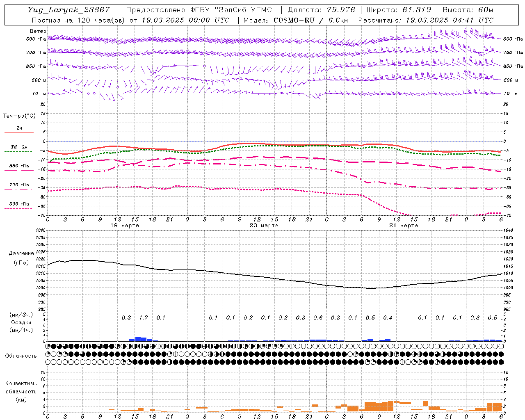The height and width of the screenshot is (420, 525).
Task: Select the Модель COSMO-RU / 6.6км label
Action: click(296, 20)
